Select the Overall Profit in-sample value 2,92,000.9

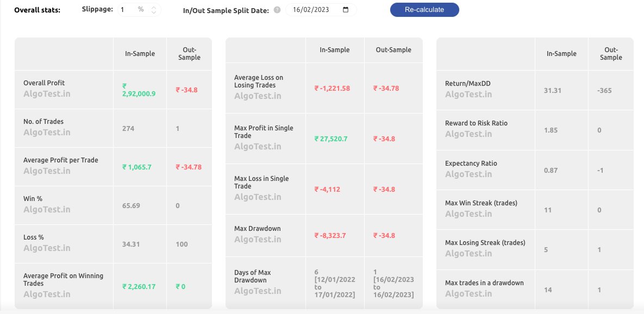[139, 90]
